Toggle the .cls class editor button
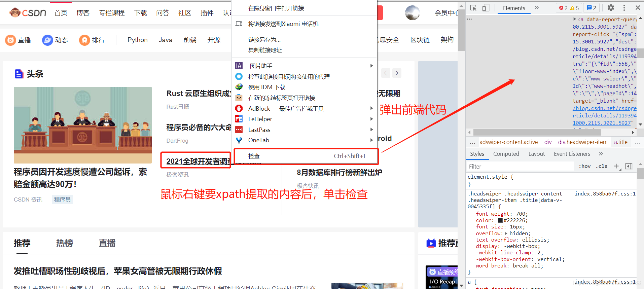The image size is (644, 289). pos(602,166)
